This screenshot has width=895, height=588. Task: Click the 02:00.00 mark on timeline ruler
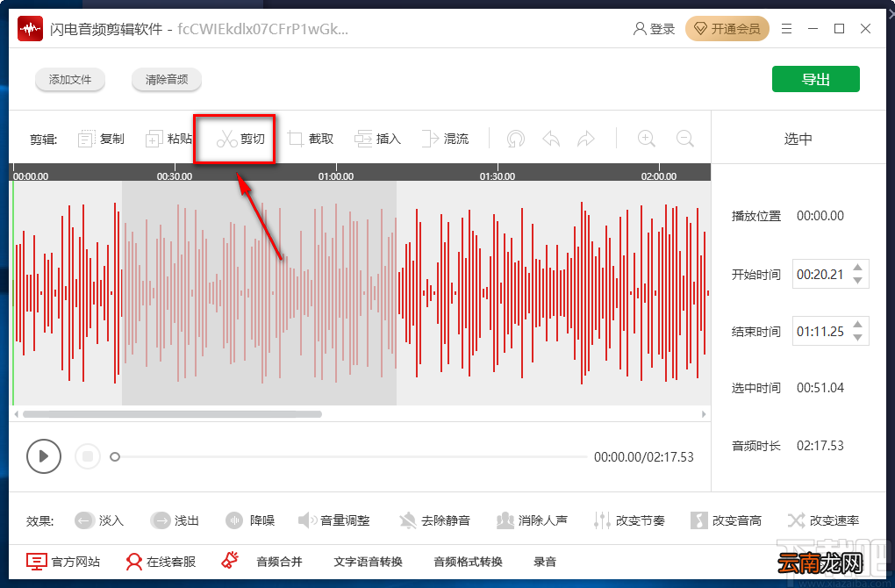(659, 176)
